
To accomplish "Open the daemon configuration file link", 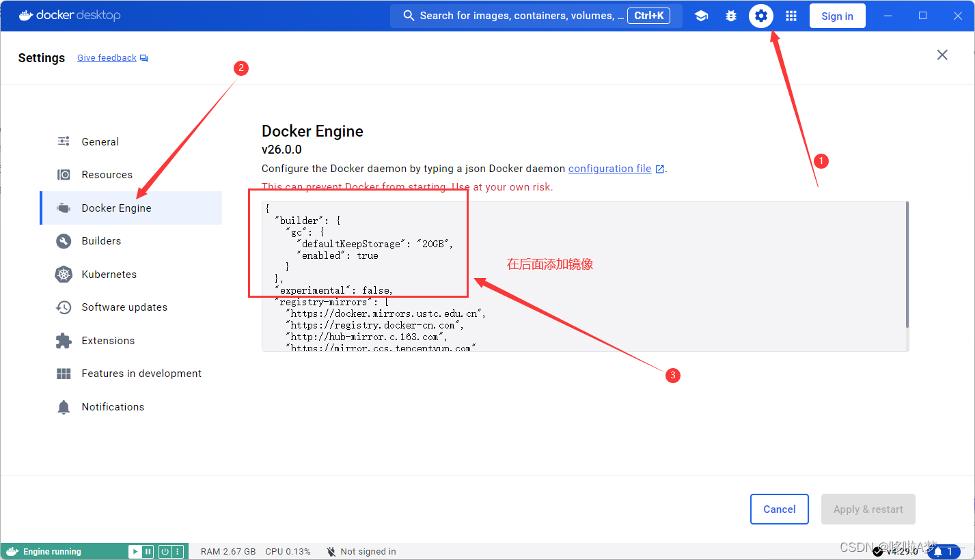I will click(609, 168).
